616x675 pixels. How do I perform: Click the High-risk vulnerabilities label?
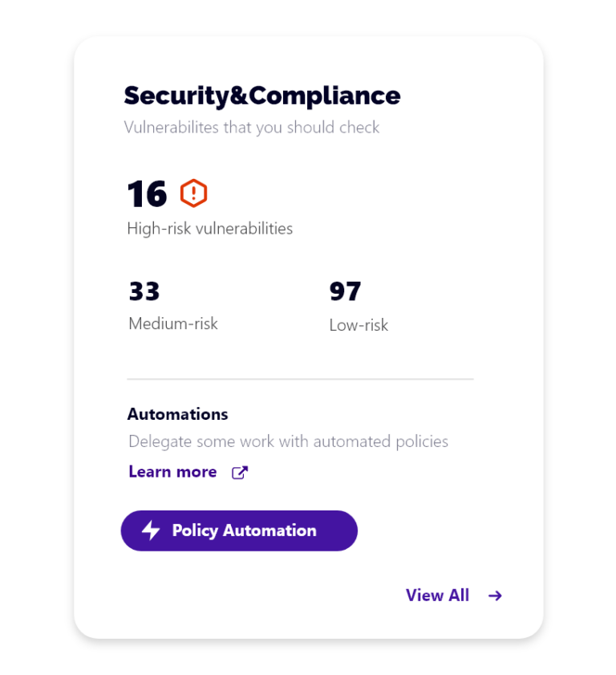click(210, 229)
